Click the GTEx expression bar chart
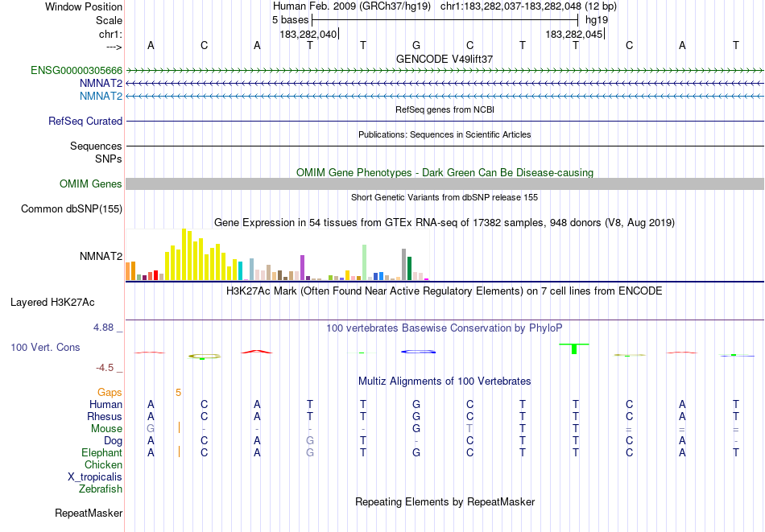Image resolution: width=765 pixels, height=532 pixels. coord(277,254)
